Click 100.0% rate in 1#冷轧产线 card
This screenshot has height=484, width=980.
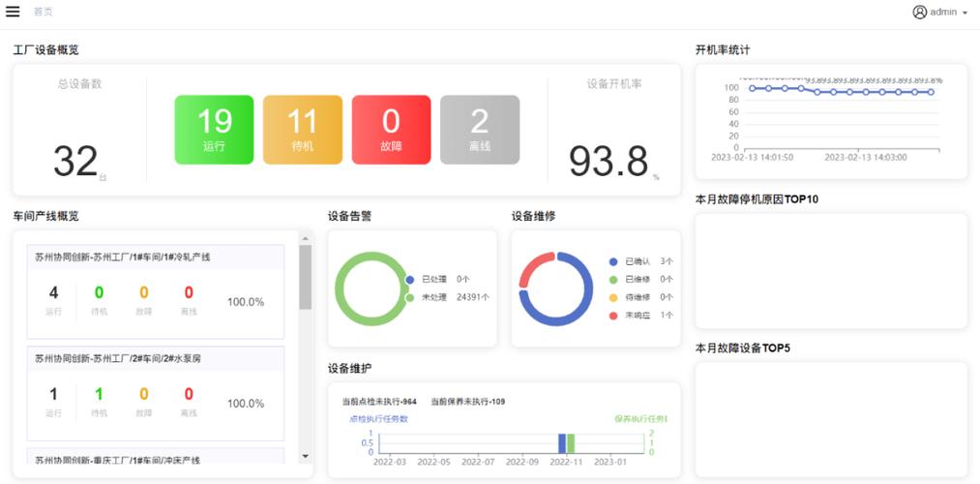click(246, 302)
